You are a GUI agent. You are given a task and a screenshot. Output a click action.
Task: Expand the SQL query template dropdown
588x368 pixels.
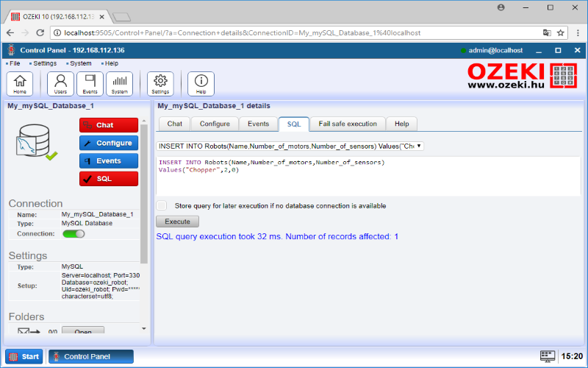[x=290, y=146]
